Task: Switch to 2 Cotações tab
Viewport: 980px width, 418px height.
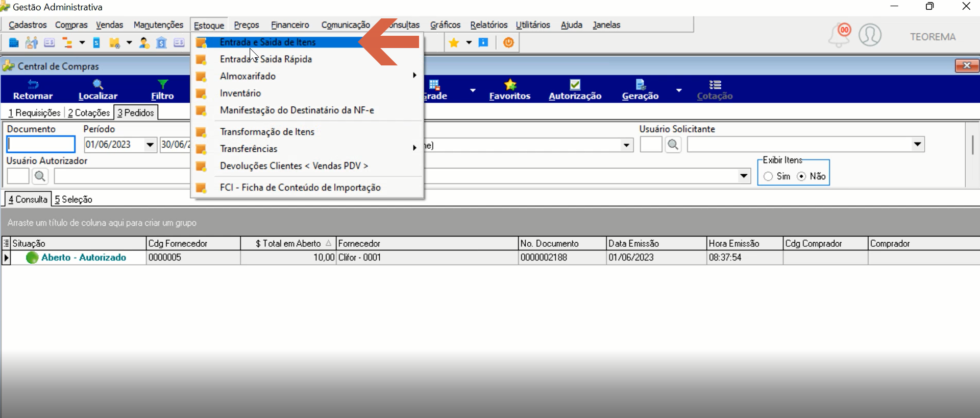Action: [89, 112]
